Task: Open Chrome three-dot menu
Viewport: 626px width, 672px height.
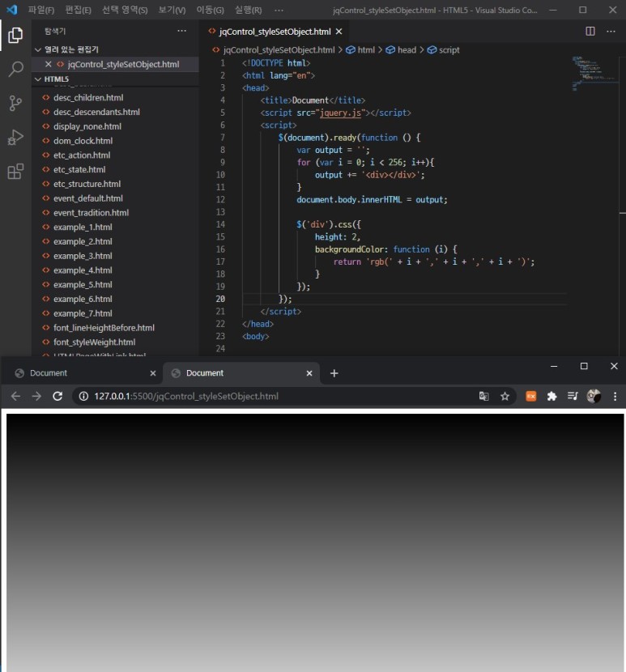Action: click(x=615, y=396)
